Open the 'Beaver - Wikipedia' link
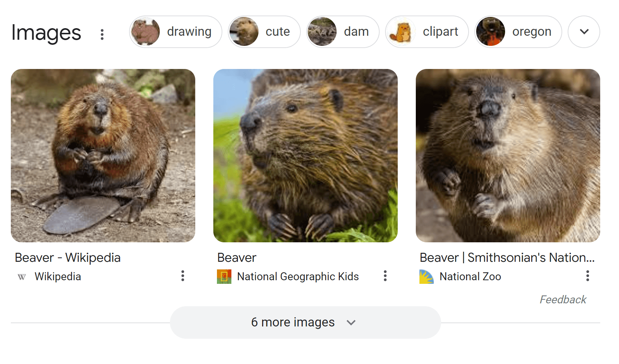The height and width of the screenshot is (364, 619). pos(67,257)
